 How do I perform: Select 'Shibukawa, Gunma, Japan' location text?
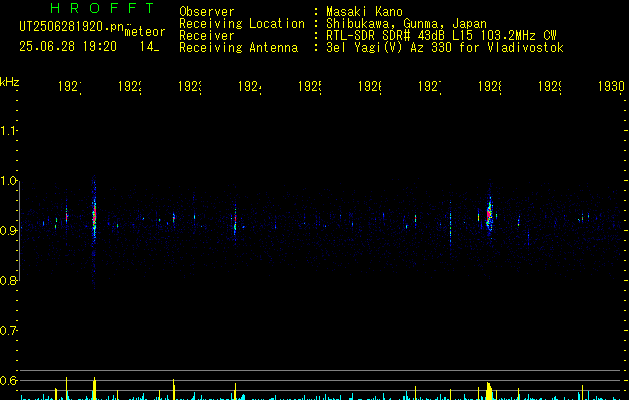406,24
